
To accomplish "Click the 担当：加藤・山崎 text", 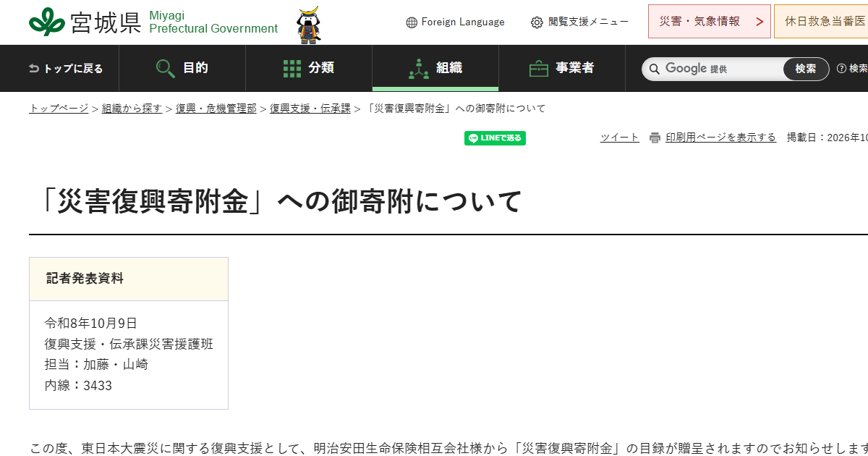I will 96,365.
